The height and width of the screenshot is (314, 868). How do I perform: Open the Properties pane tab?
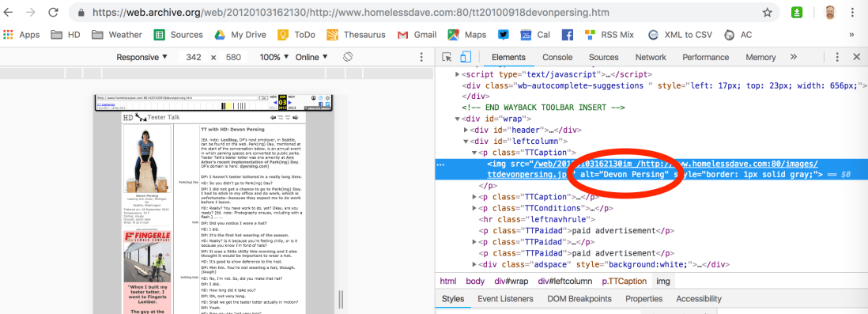tap(643, 298)
